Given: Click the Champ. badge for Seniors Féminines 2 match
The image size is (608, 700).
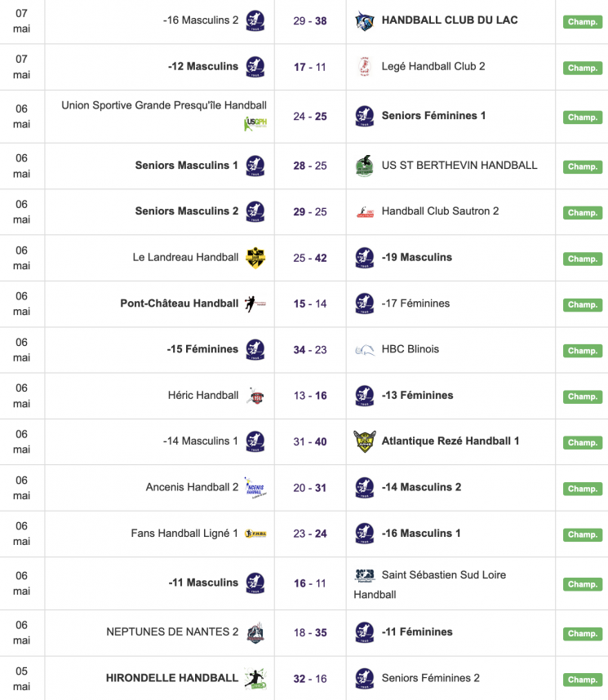Looking at the screenshot, I should tap(583, 680).
